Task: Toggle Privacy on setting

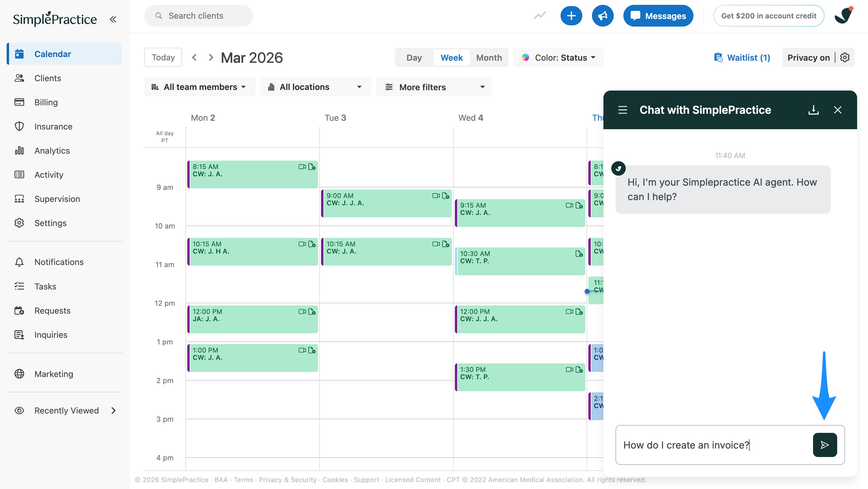Action: [x=809, y=58]
